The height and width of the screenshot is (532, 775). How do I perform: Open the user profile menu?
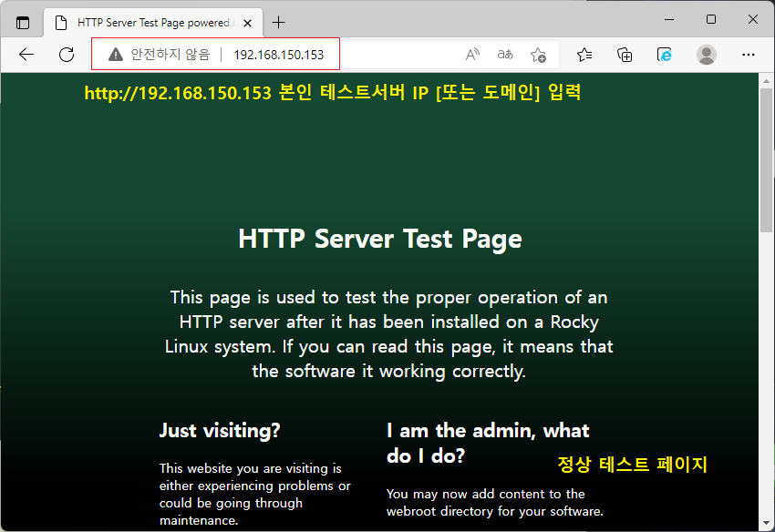click(707, 55)
